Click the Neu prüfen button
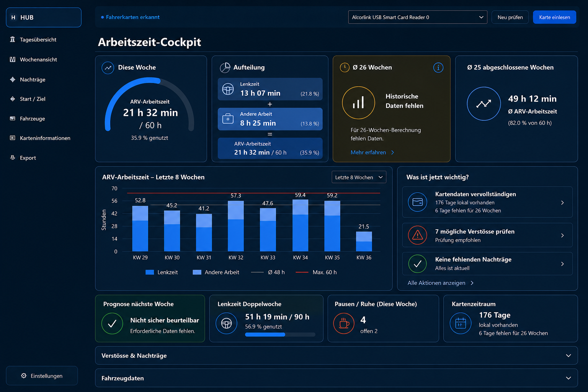This screenshot has height=392, width=588. coord(510,17)
